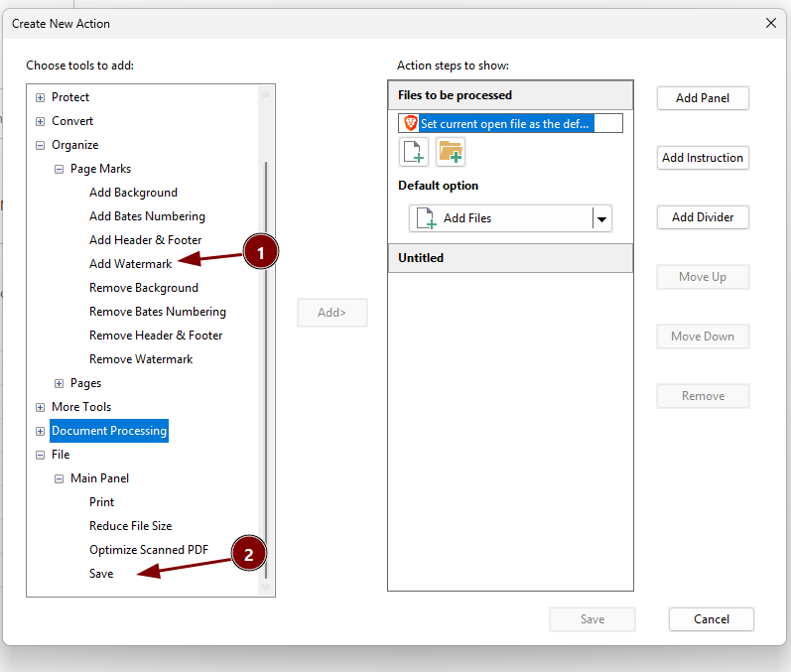The image size is (791, 672).
Task: Select Remove Watermark tool
Action: click(141, 358)
